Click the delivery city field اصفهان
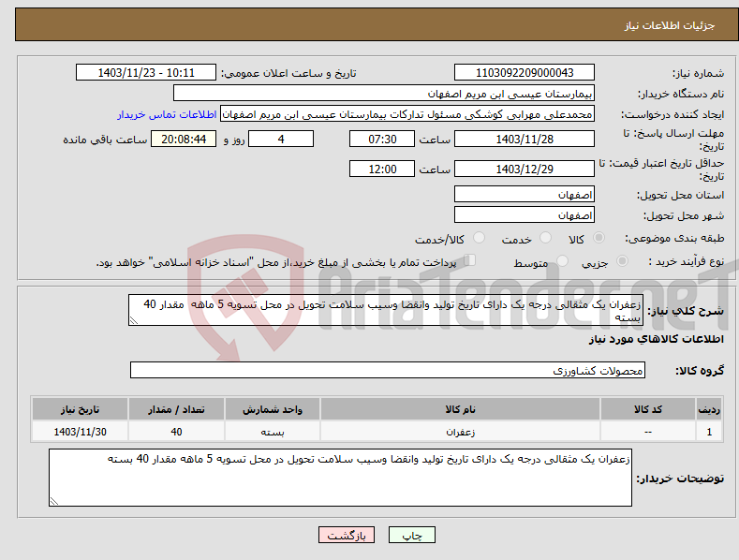This screenshot has height=560, width=739. pyautogui.click(x=525, y=215)
